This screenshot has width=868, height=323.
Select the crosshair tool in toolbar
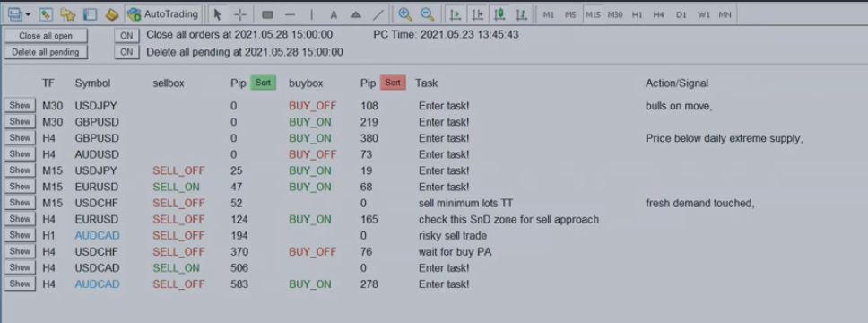pos(240,14)
